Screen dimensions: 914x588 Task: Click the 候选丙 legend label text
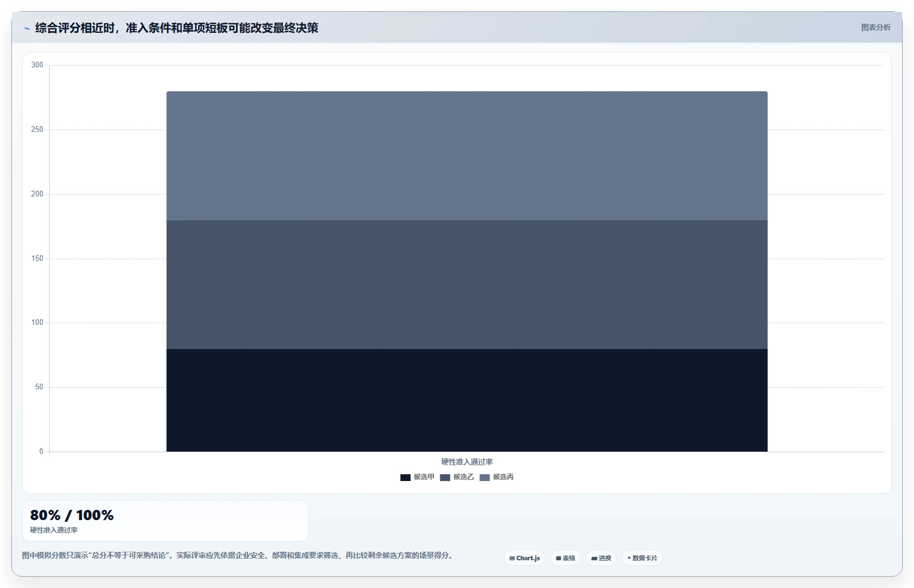pyautogui.click(x=503, y=477)
